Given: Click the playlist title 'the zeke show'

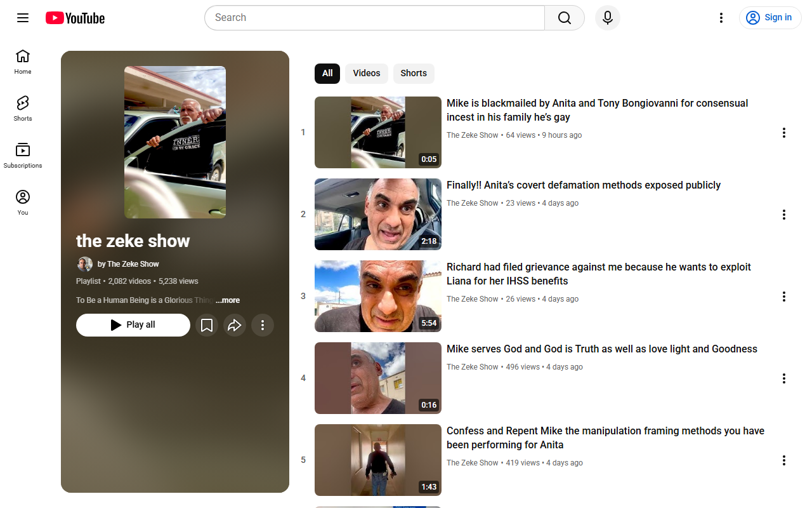Looking at the screenshot, I should (133, 241).
